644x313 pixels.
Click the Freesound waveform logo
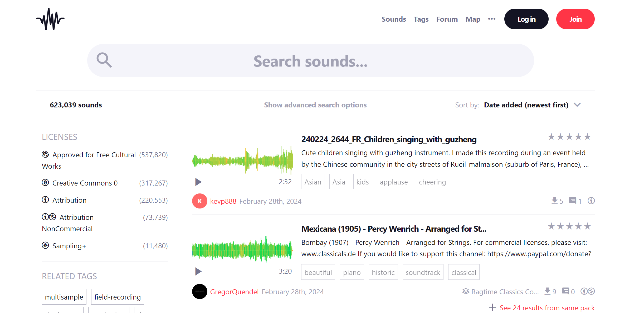pos(50,19)
